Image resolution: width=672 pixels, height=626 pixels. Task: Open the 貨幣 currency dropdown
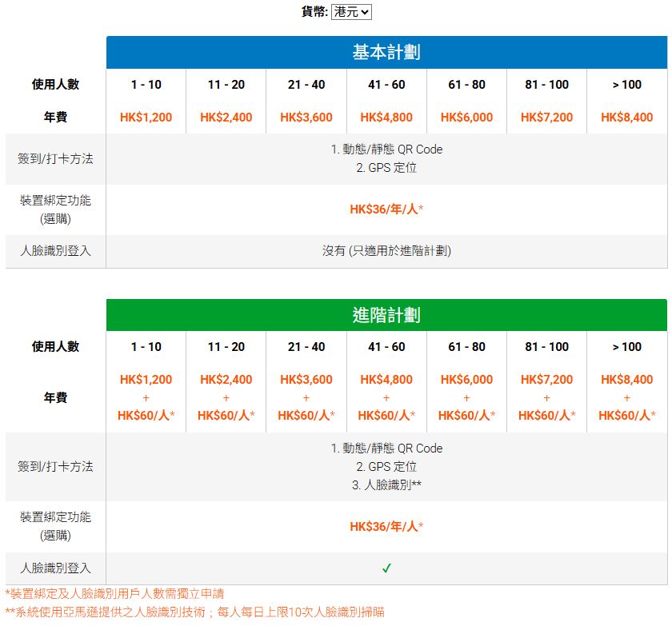point(351,12)
